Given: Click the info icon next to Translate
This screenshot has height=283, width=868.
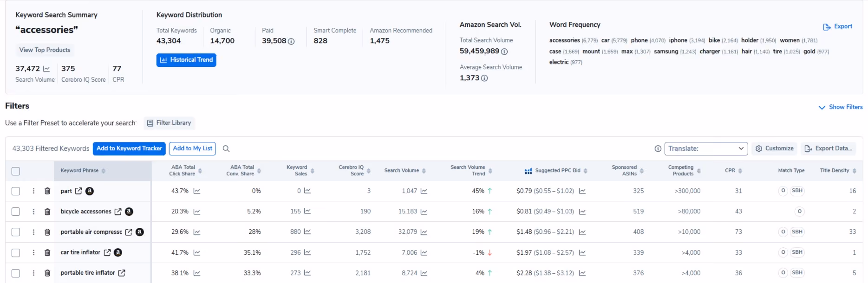Looking at the screenshot, I should (658, 148).
